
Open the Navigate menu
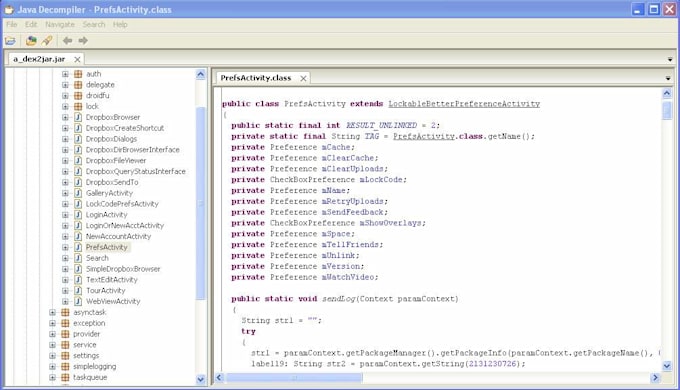pyautogui.click(x=60, y=24)
